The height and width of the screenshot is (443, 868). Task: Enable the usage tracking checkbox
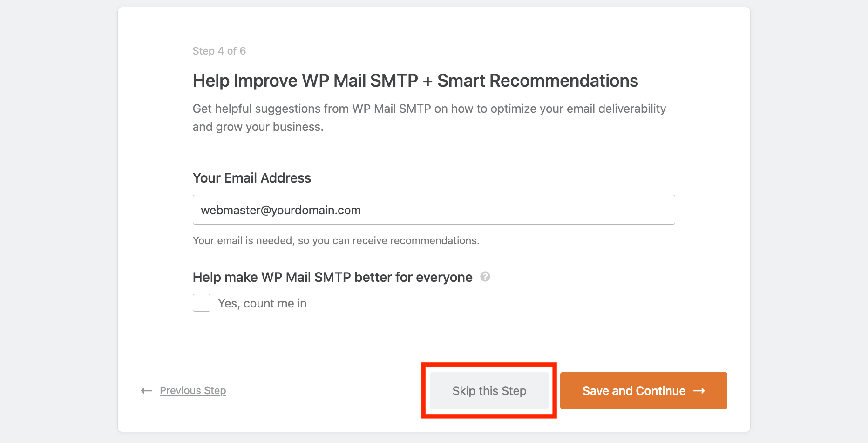coord(202,303)
